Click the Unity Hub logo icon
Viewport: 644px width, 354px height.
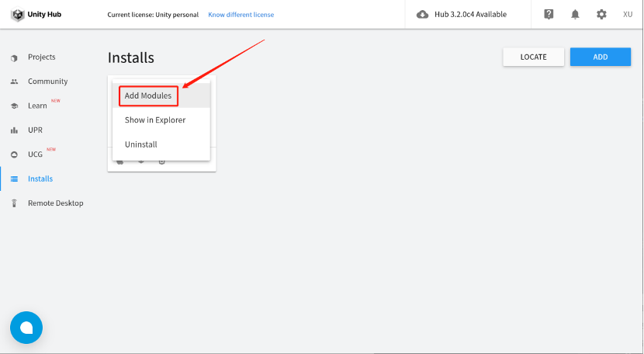16,14
